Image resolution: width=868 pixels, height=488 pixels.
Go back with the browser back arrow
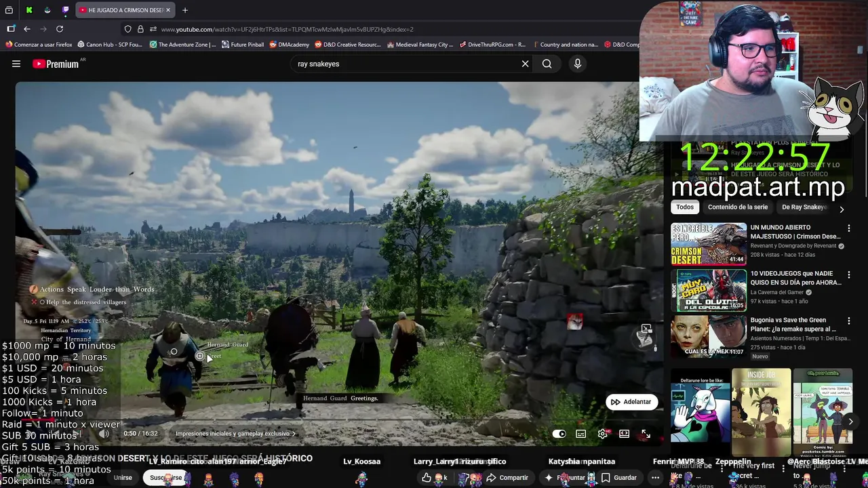[27, 29]
